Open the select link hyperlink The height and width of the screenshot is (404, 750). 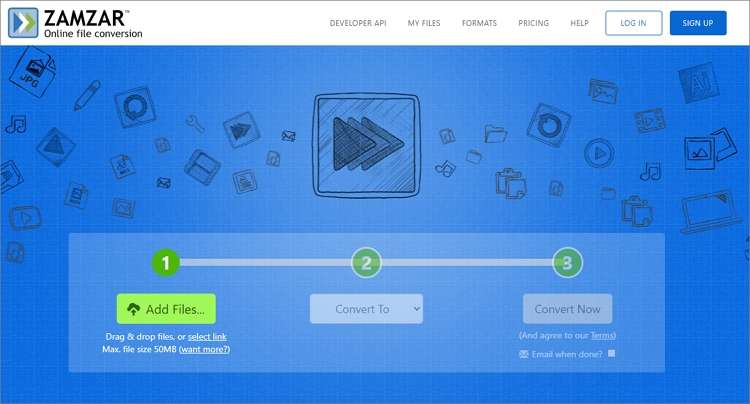click(207, 337)
